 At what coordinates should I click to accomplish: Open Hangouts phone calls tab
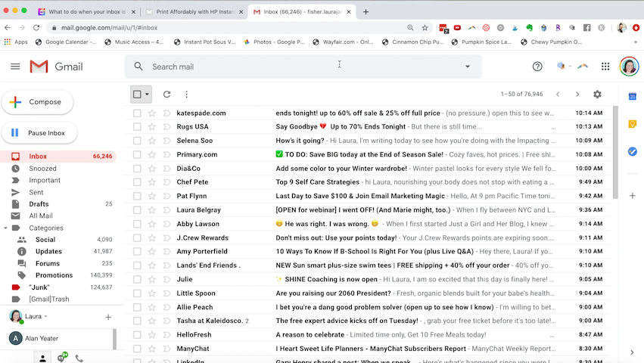pyautogui.click(x=79, y=358)
